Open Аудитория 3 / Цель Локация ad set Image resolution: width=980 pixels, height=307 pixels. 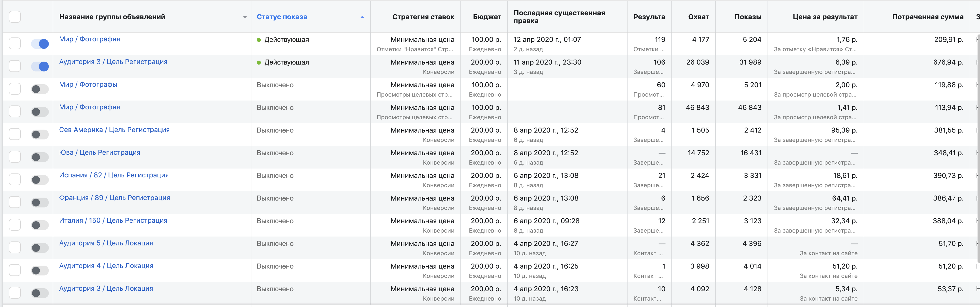tap(106, 288)
